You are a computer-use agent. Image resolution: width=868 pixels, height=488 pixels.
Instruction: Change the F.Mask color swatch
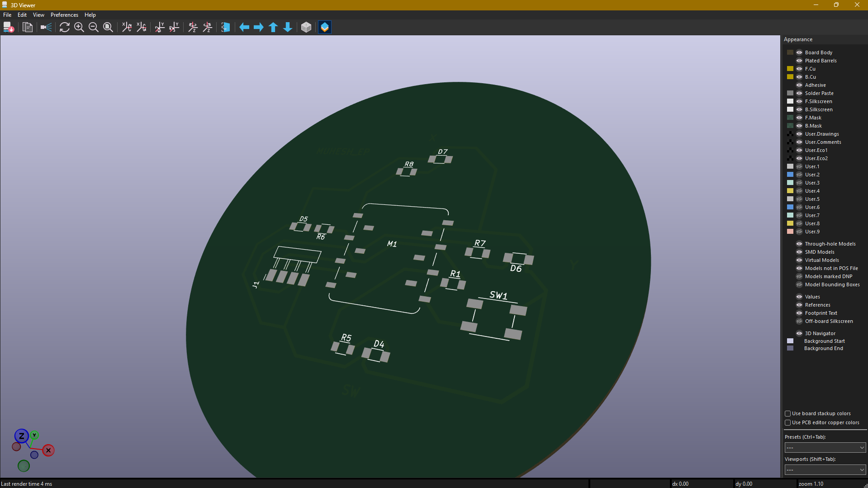[790, 118]
